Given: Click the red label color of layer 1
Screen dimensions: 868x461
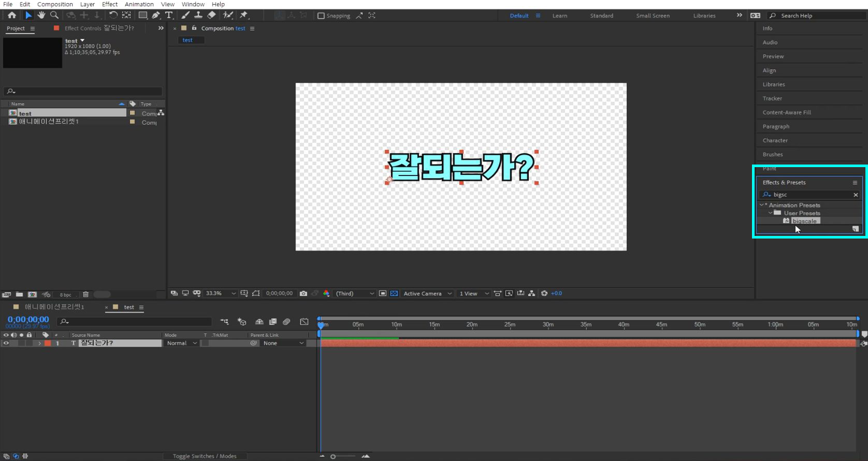Looking at the screenshot, I should pos(48,343).
